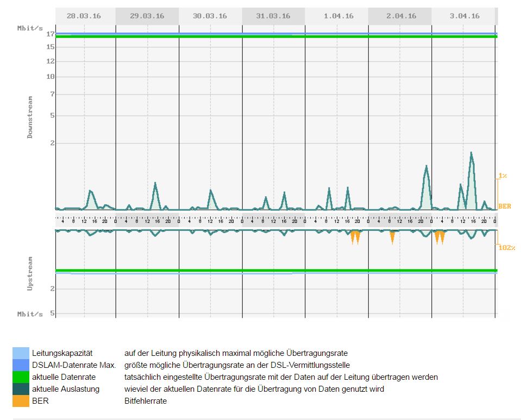Screen dimensions: 521x420
Task: Click the DSLAM-Datenrate Max. legend label
Action: [74, 365]
